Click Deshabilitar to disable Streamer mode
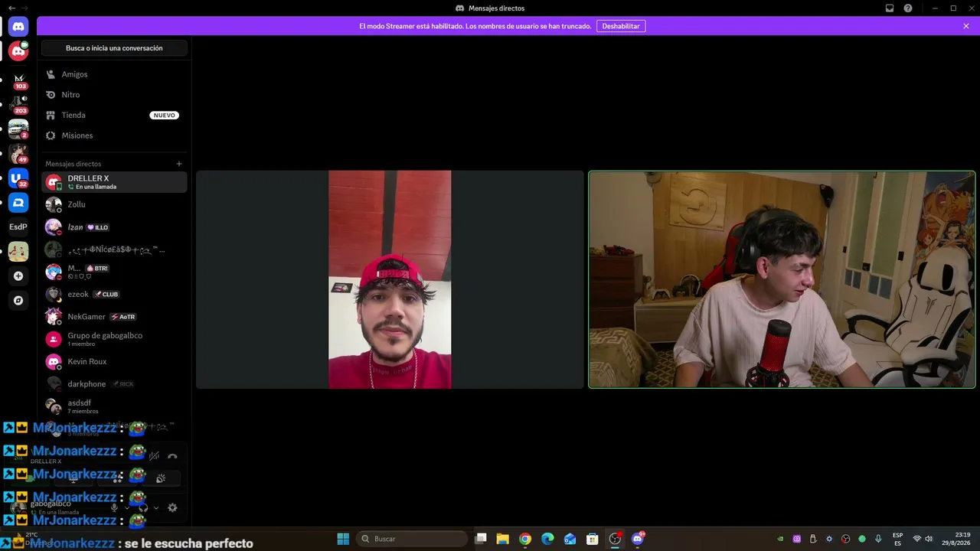 tap(621, 26)
